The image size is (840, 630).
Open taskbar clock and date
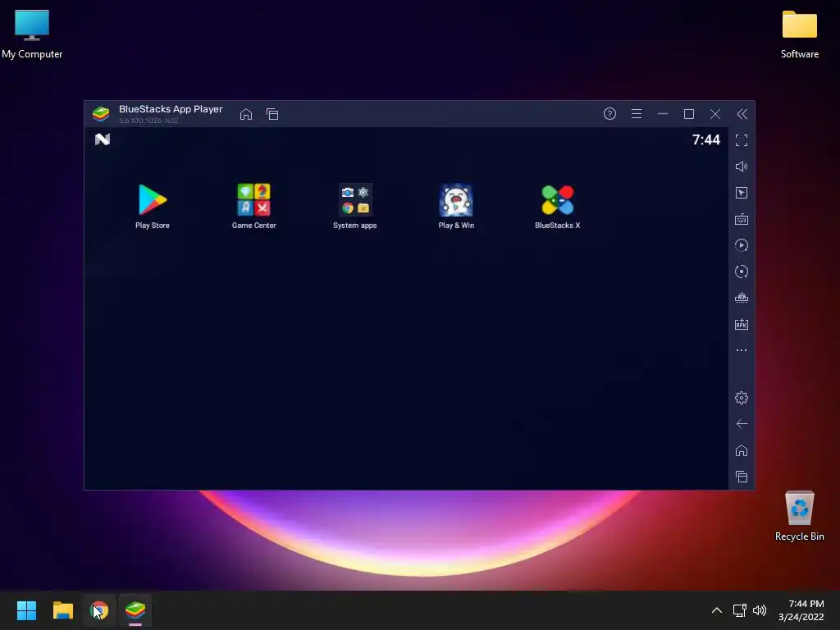pos(801,610)
